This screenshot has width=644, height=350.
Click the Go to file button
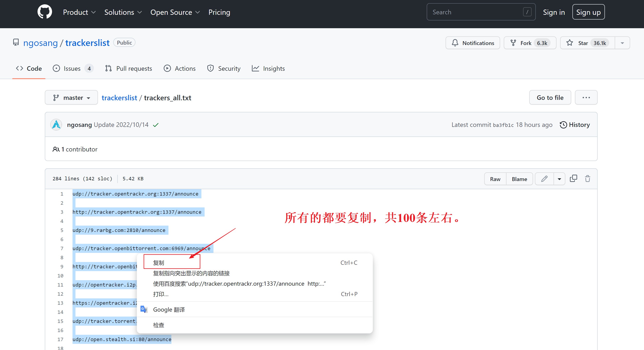[x=550, y=98]
